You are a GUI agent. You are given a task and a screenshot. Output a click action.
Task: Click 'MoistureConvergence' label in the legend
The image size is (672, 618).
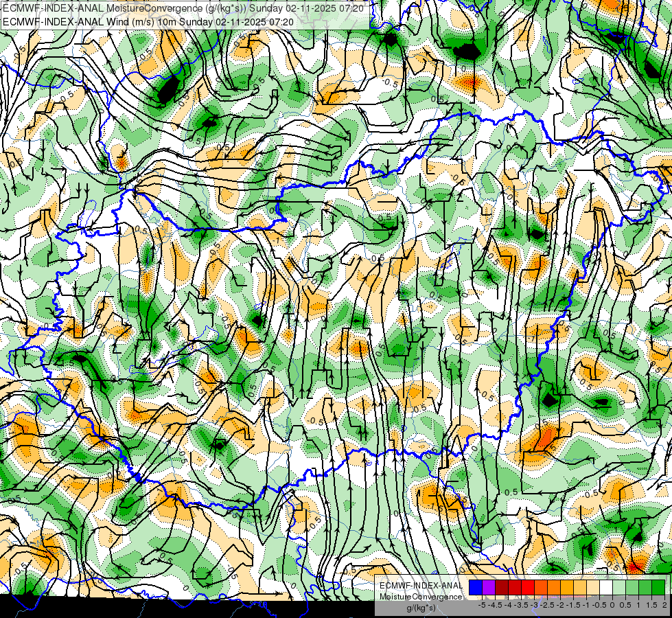(421, 597)
